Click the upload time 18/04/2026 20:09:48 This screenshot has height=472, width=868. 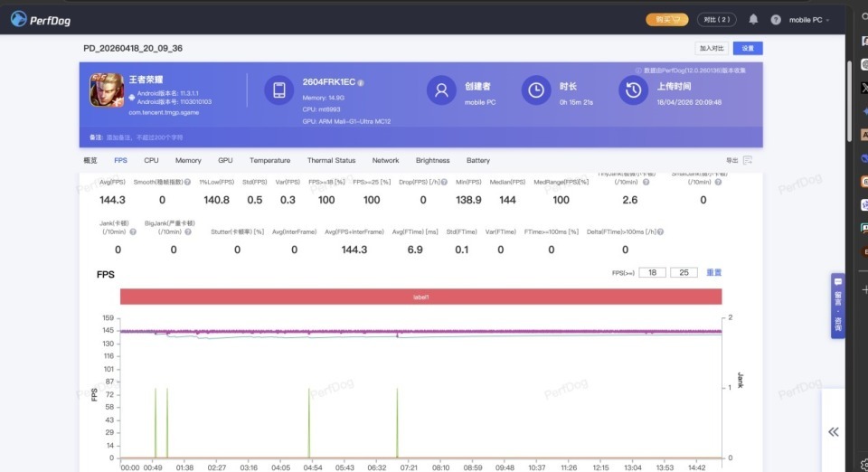[x=689, y=102]
